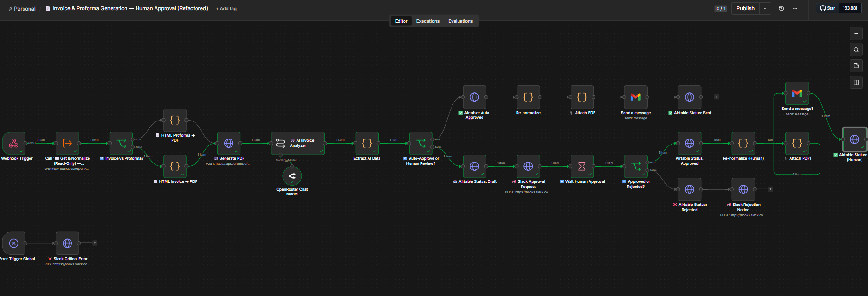Open the add node plus panel

tap(856, 33)
